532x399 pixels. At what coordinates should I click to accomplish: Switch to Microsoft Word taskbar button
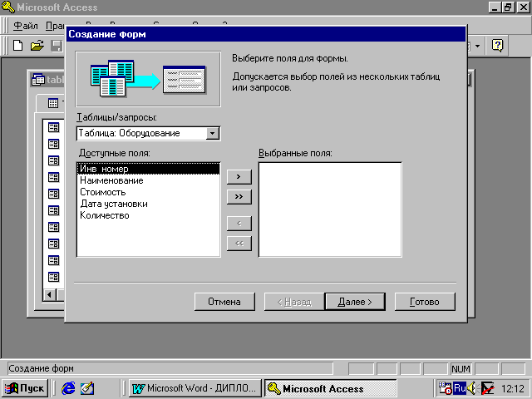coord(195,388)
